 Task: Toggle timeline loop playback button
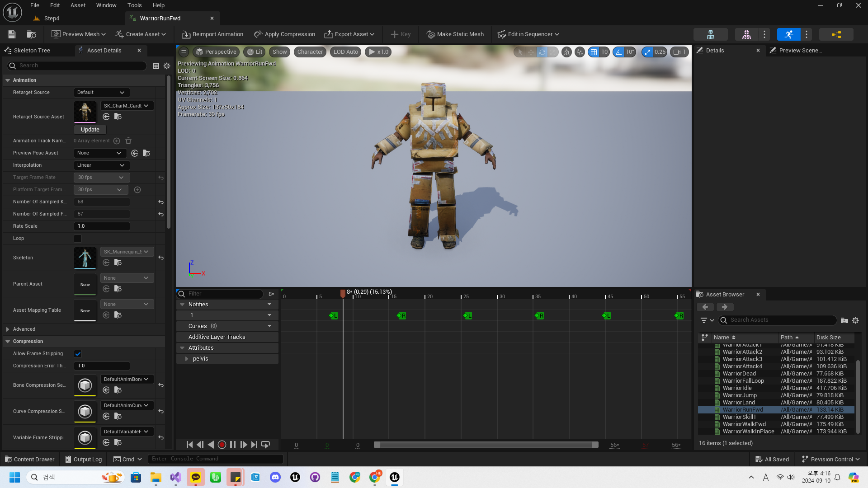pyautogui.click(x=265, y=445)
